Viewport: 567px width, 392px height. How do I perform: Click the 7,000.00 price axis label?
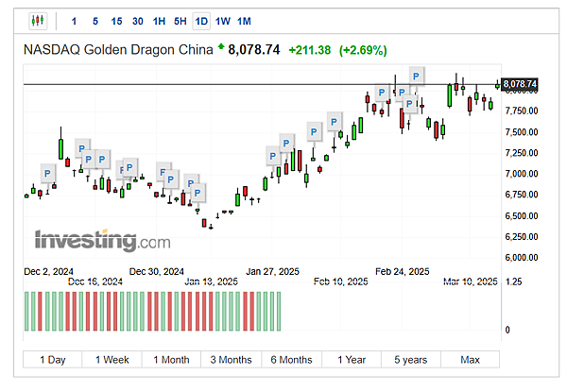point(522,174)
